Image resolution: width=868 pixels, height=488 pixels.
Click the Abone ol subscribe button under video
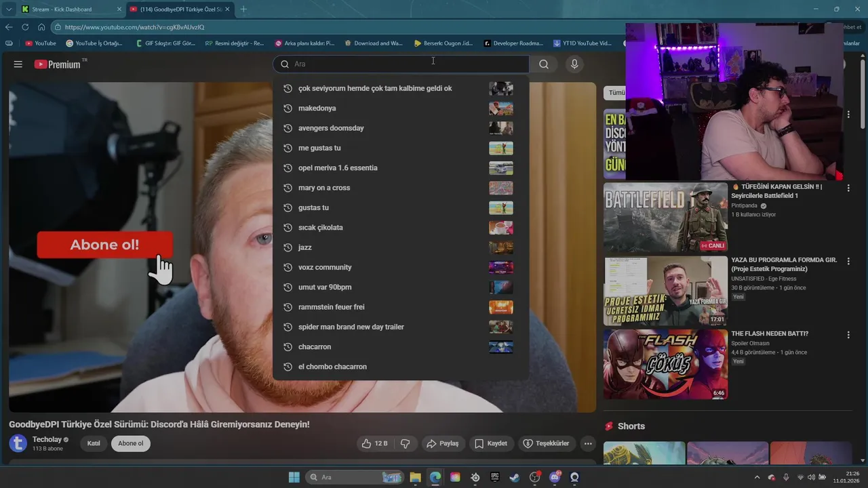(131, 443)
